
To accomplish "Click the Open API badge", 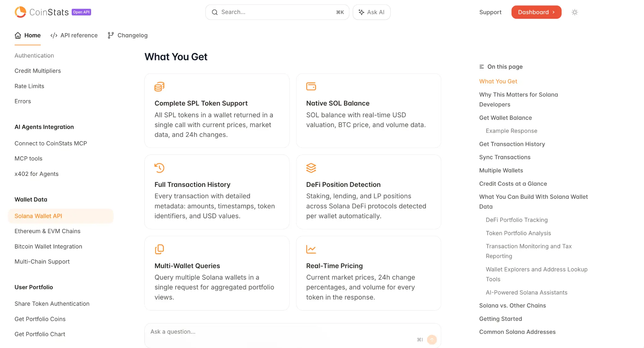I will [81, 12].
